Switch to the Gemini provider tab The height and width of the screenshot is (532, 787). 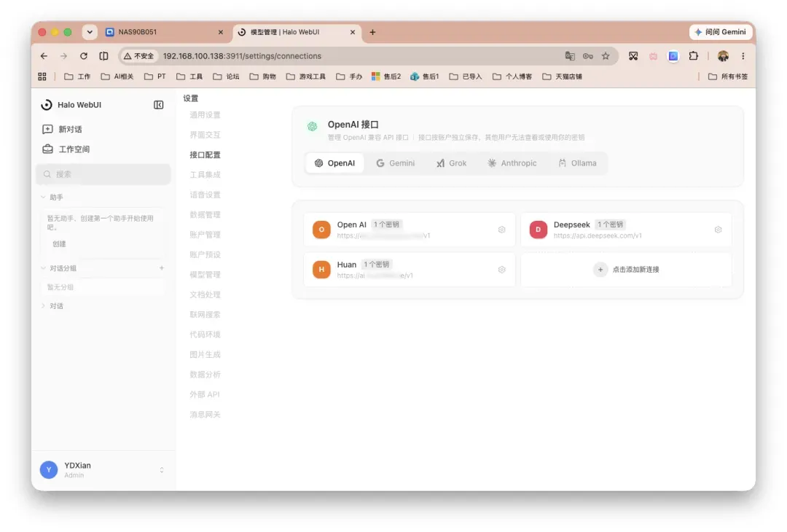396,163
